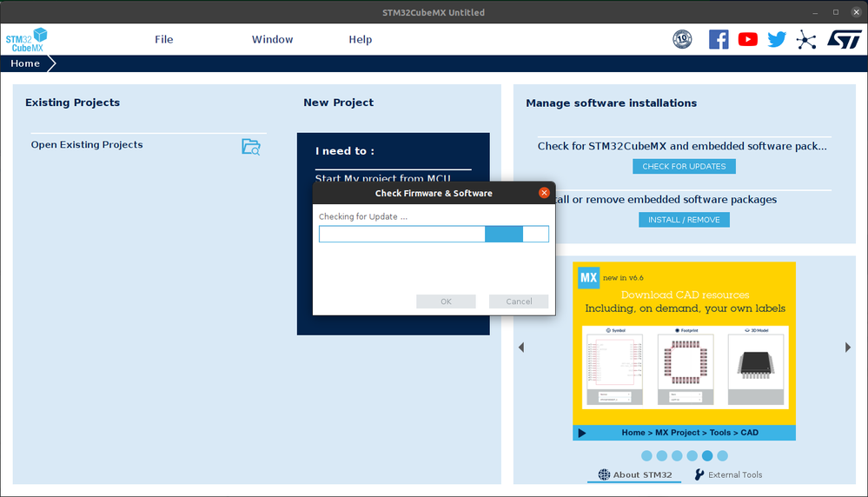Show next banner slide
Viewport: 868px width, 497px height.
(x=847, y=347)
